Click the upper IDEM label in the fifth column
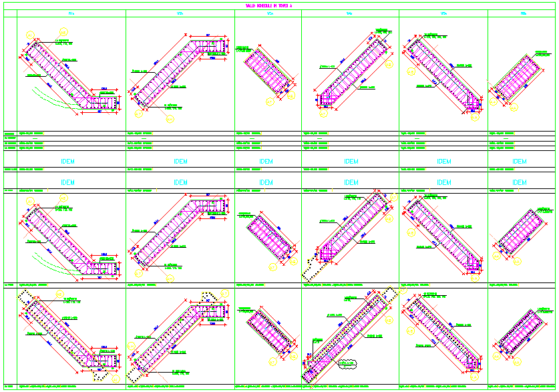 [x=443, y=162]
